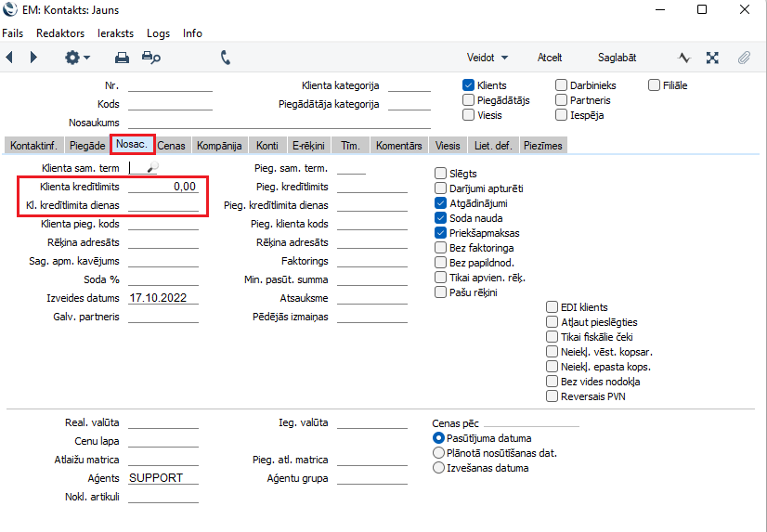Image resolution: width=767 pixels, height=532 pixels.
Task: Click the paperclip attachments icon
Action: pos(744,58)
